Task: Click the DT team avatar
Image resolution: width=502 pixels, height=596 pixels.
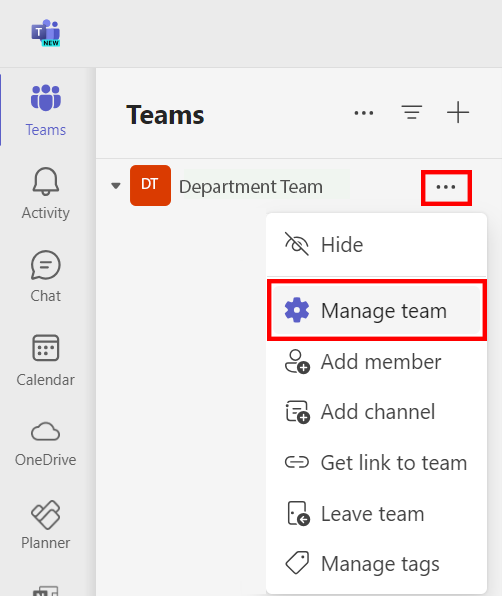Action: point(150,185)
